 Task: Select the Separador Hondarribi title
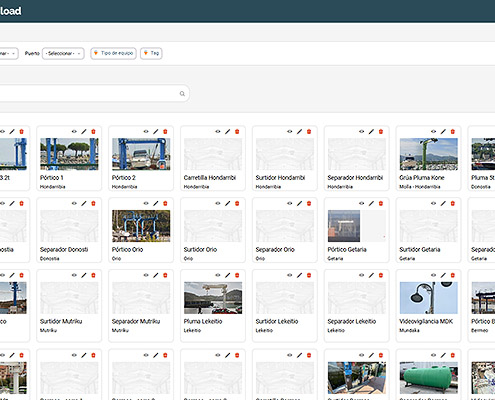click(355, 178)
